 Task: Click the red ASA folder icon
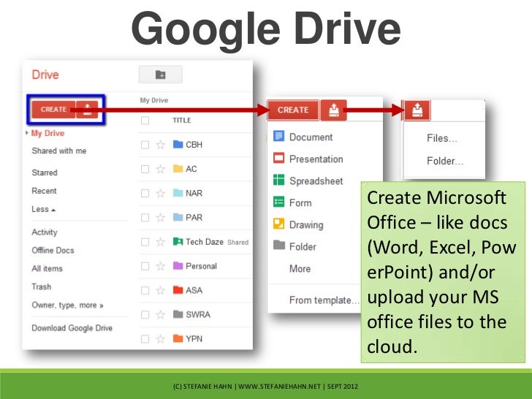[x=178, y=290]
